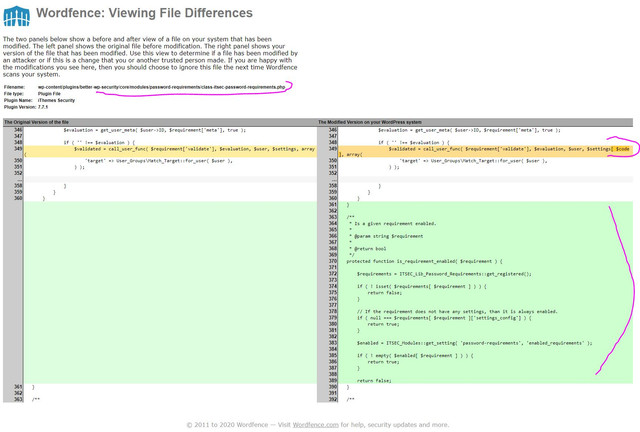Click the 'Plugin Name:' label
Viewport: 640px width, 432px height.
pyautogui.click(x=18, y=100)
